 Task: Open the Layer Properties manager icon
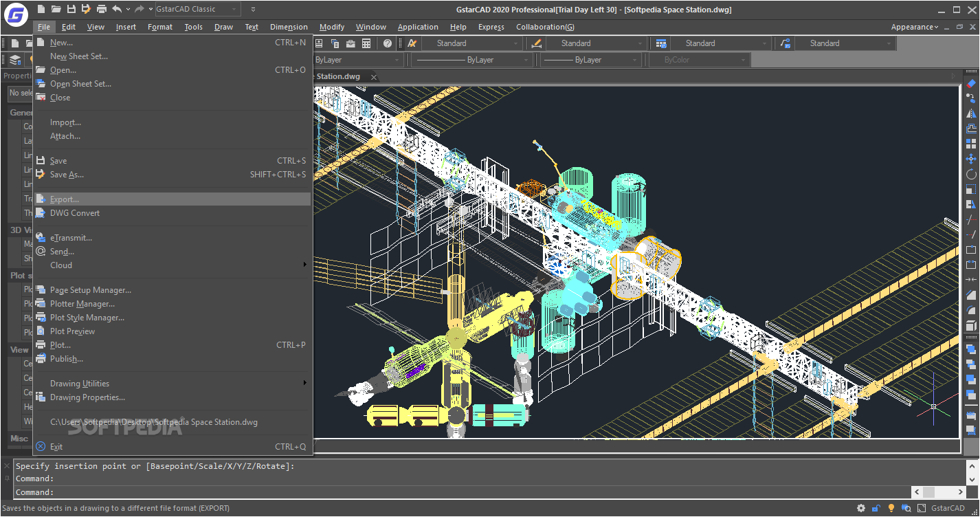14,60
